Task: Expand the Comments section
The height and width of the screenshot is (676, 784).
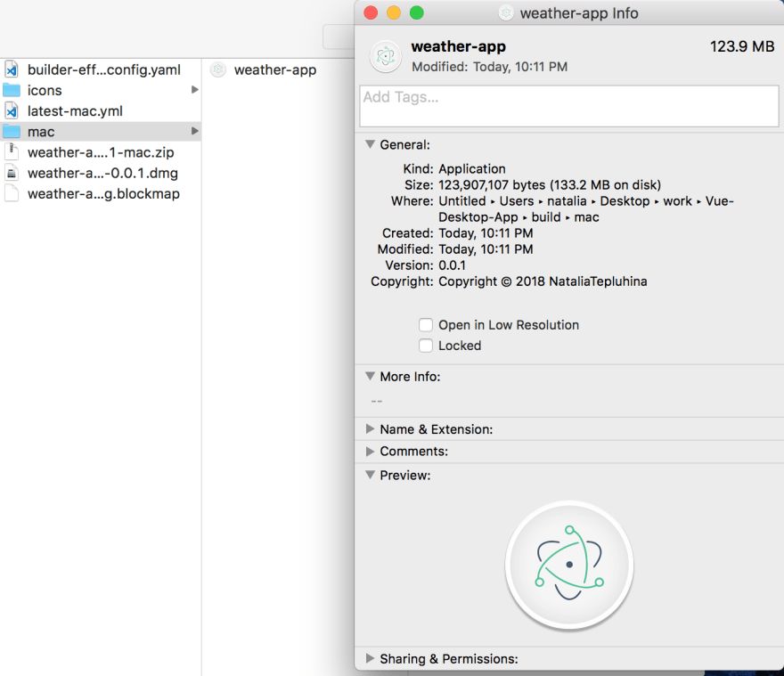Action: (x=370, y=452)
